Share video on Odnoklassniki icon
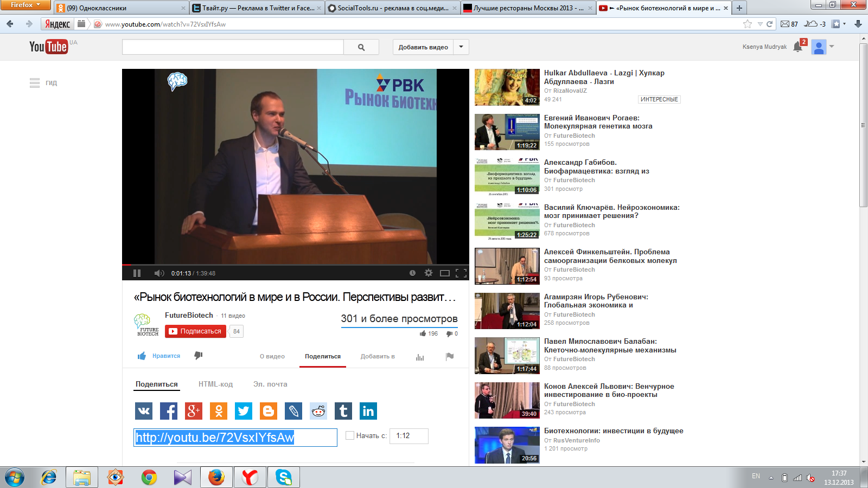868x488 pixels. pos(219,411)
